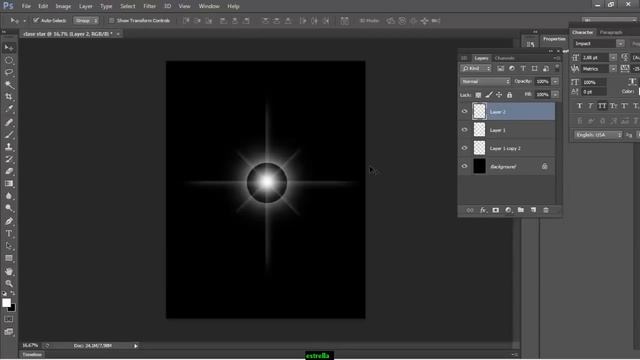Screen dimensions: 640x360
Task: Hide the Background layer eye icon
Action: point(464,166)
